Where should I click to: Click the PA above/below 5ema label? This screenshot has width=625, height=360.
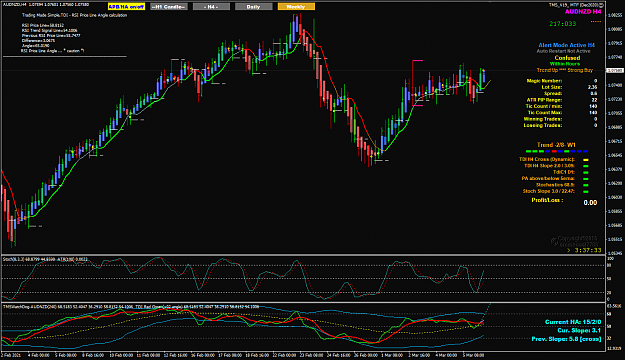point(548,179)
